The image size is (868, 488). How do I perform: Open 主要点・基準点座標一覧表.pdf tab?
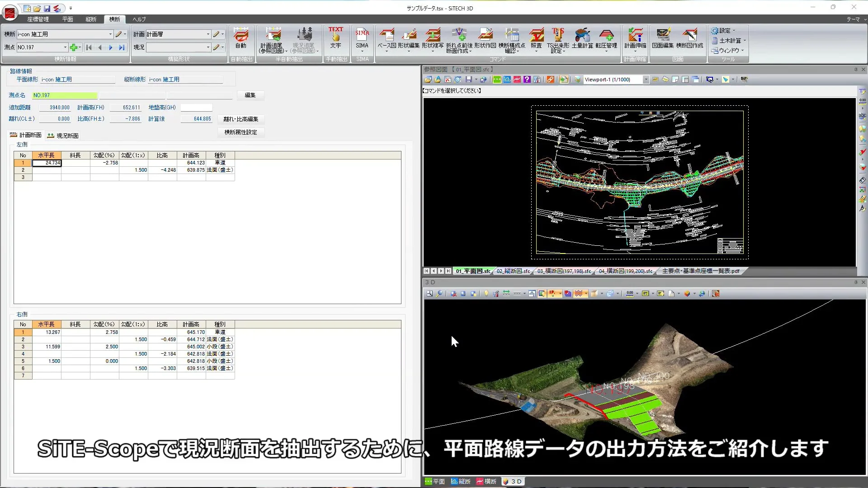(701, 271)
